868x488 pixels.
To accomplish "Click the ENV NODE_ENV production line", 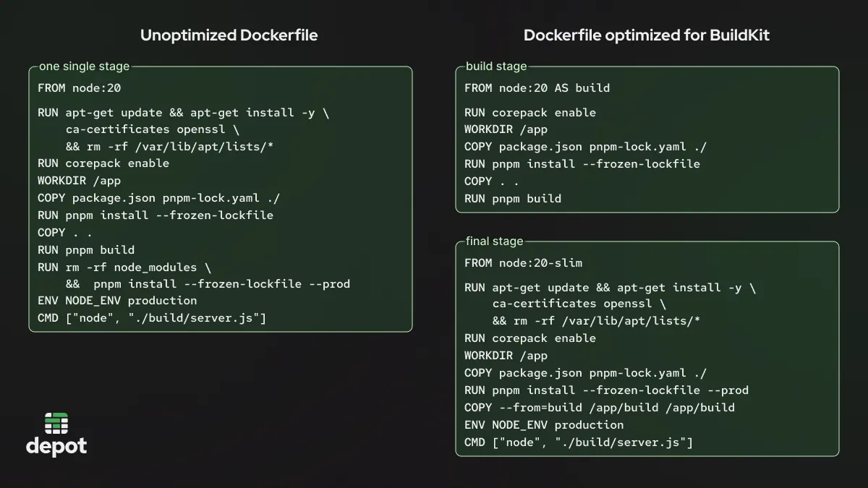I will [116, 301].
